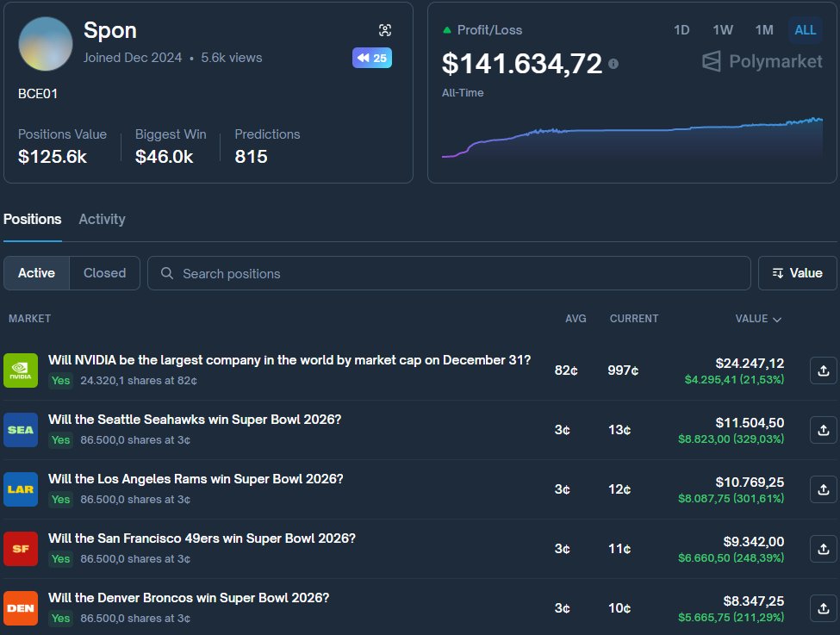The image size is (840, 635).
Task: Sort by the VALUE column header
Action: (x=758, y=319)
